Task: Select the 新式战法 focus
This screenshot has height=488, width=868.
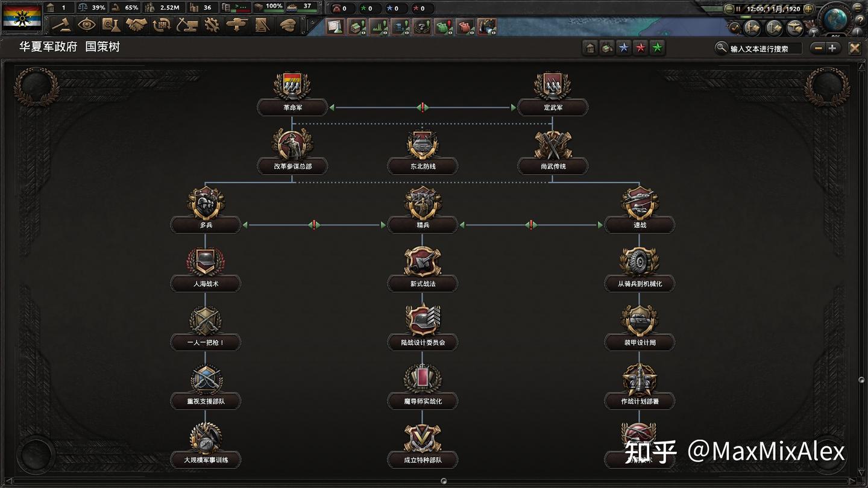Action: (423, 269)
